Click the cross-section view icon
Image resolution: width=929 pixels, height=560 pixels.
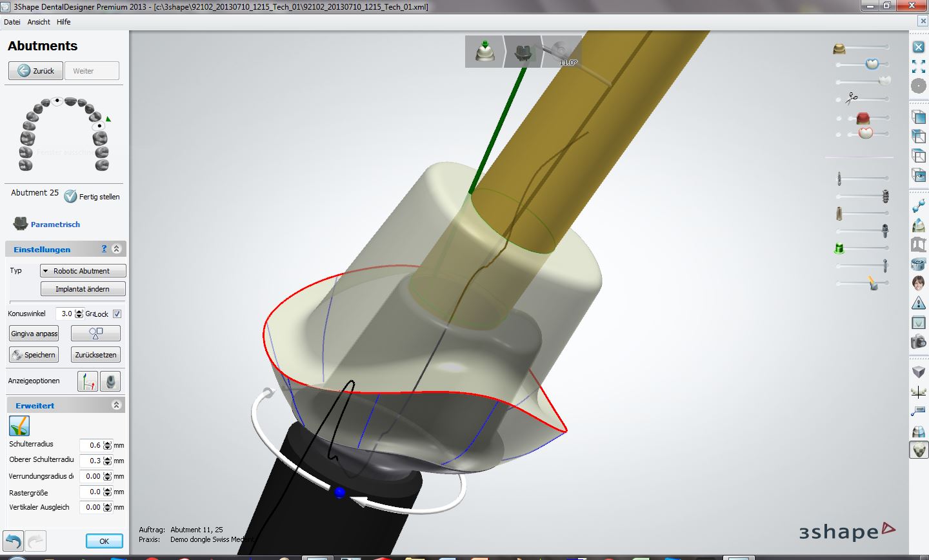pos(919,322)
